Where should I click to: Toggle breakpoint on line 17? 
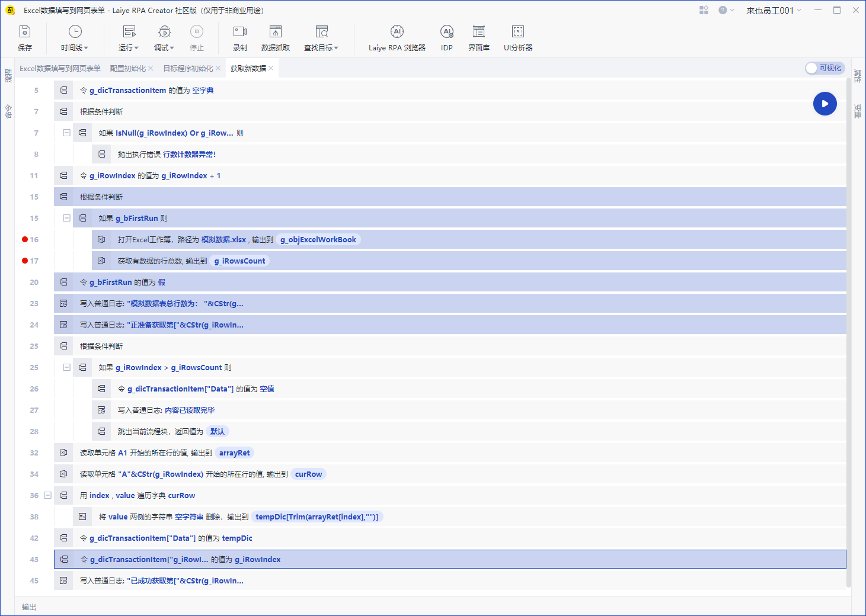tap(25, 261)
